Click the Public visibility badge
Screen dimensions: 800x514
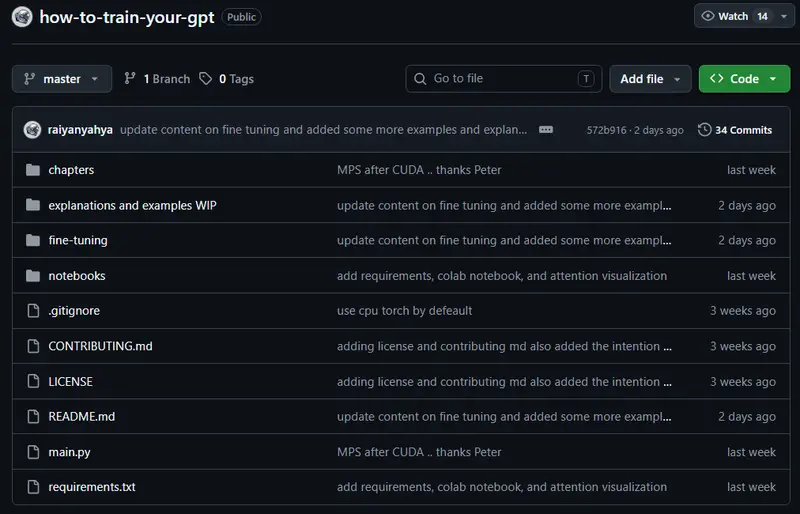[241, 17]
